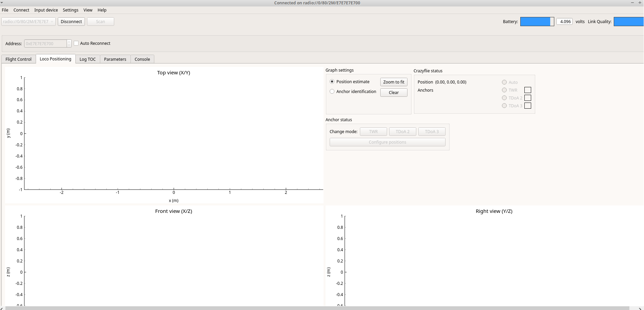Viewport: 644px width, 310px height.
Task: Open the Settings menu
Action: click(70, 10)
